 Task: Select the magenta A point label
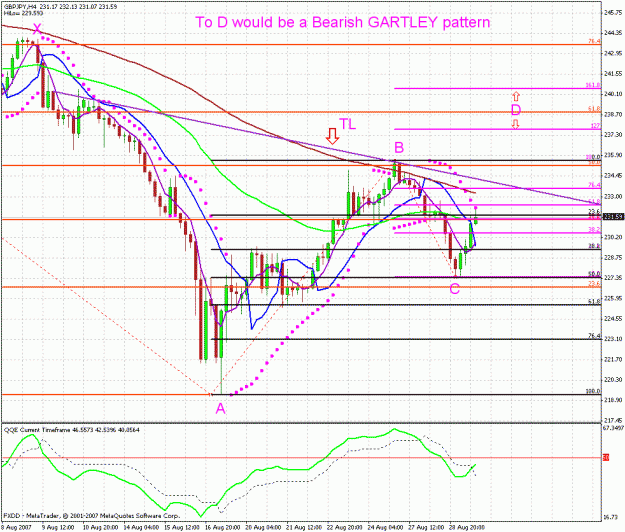[220, 408]
